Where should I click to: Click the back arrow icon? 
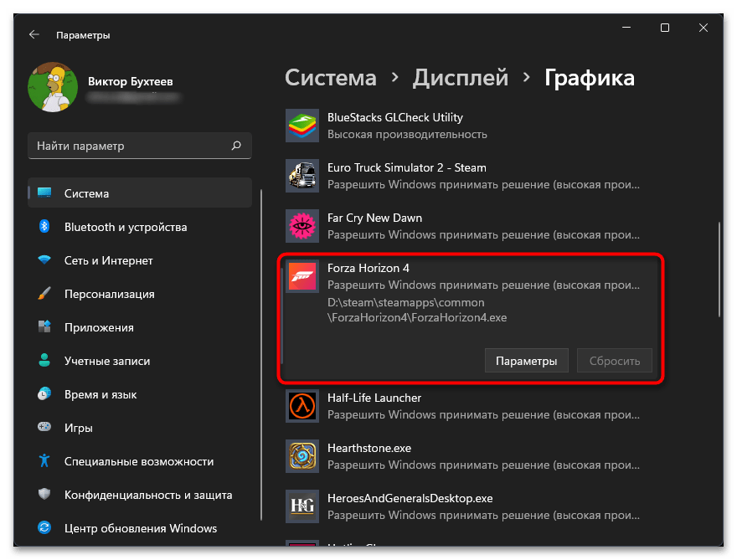[33, 35]
